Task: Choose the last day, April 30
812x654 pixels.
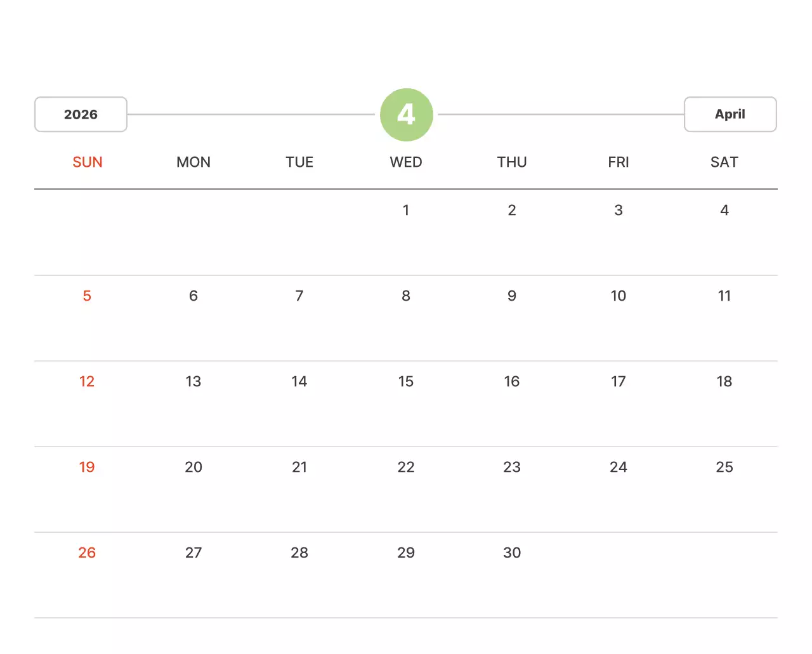Action: (x=512, y=553)
